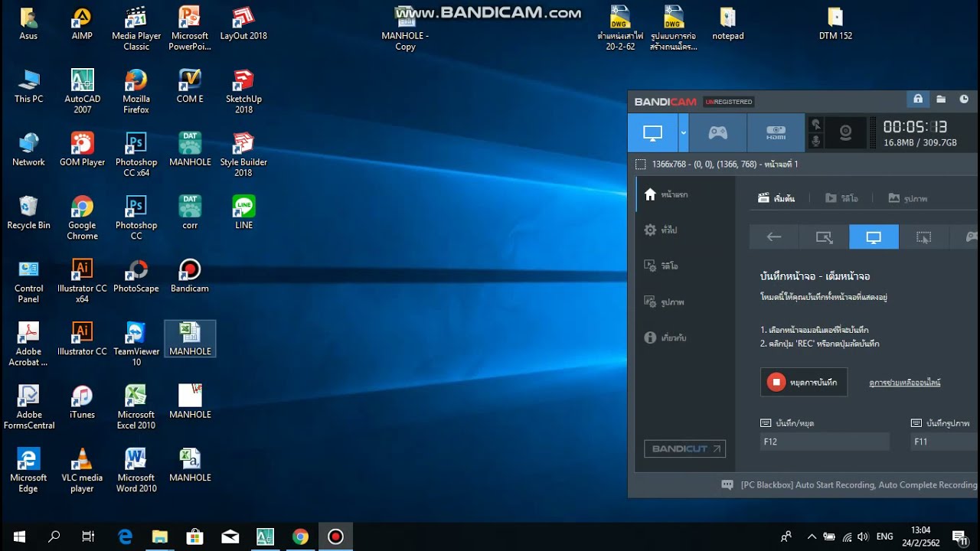Select the notepad desktop file
980x551 pixels.
(727, 24)
